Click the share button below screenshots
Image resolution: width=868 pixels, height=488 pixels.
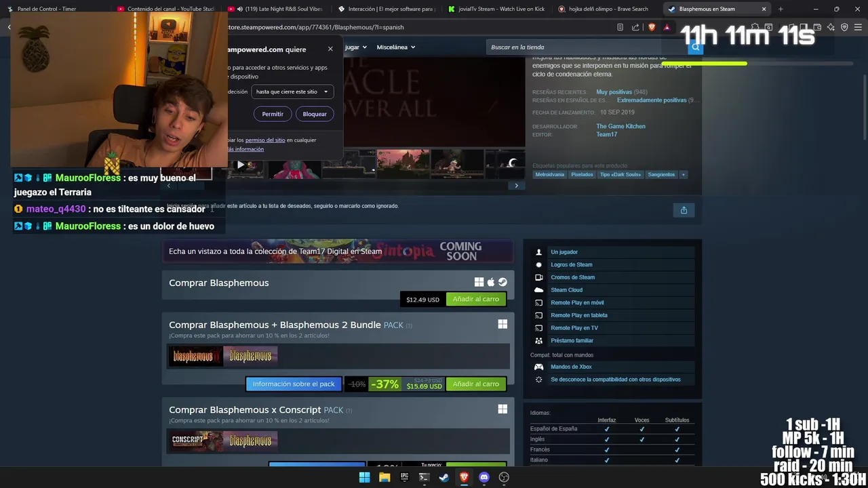pos(684,210)
